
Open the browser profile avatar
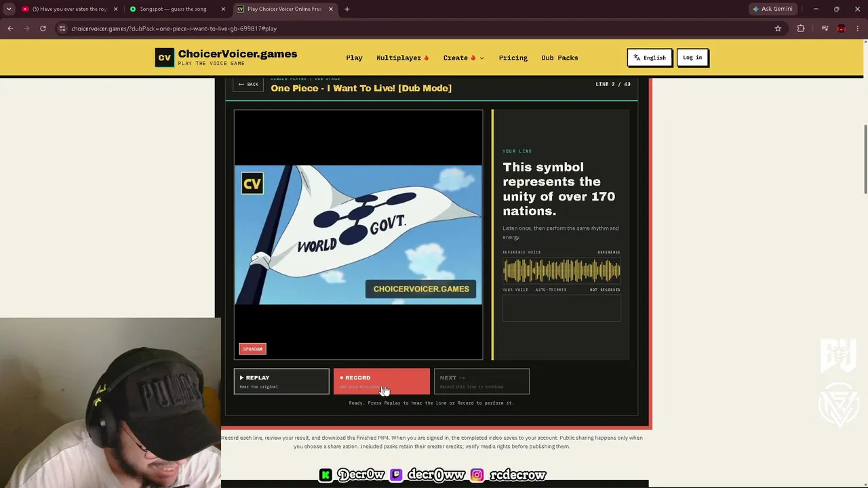[842, 28]
